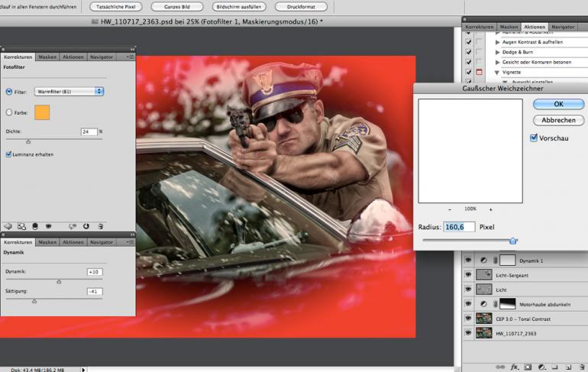Expand the Dodge & Burn action
The image size is (588, 372).
[x=497, y=51]
